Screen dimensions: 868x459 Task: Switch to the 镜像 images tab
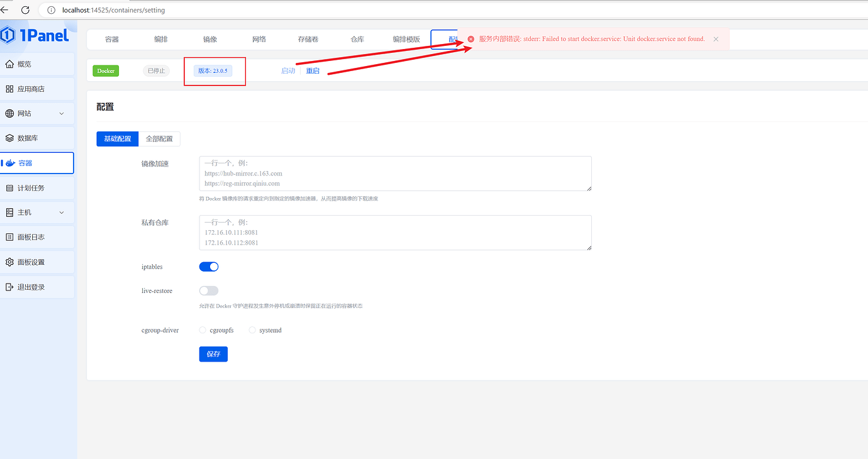click(209, 39)
